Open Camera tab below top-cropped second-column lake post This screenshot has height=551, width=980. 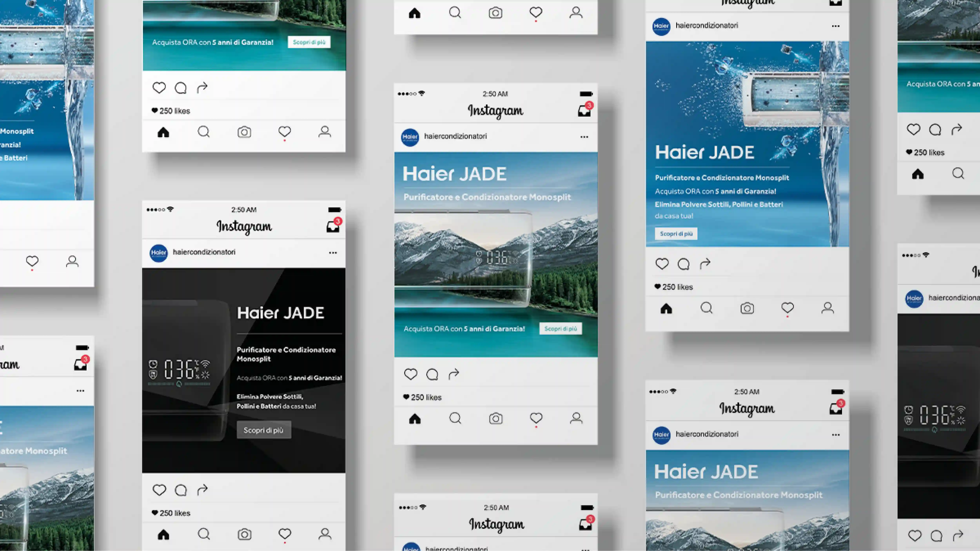coord(244,132)
